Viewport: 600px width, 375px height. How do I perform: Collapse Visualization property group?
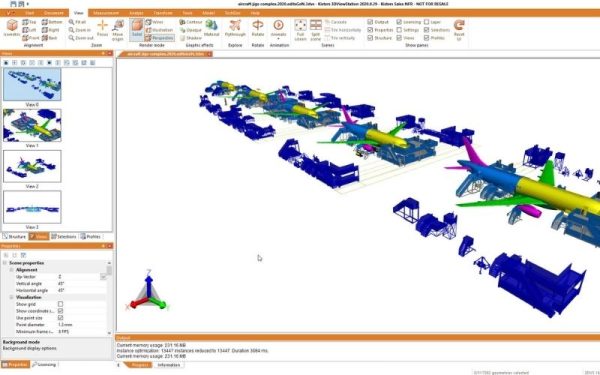pyautogui.click(x=11, y=297)
